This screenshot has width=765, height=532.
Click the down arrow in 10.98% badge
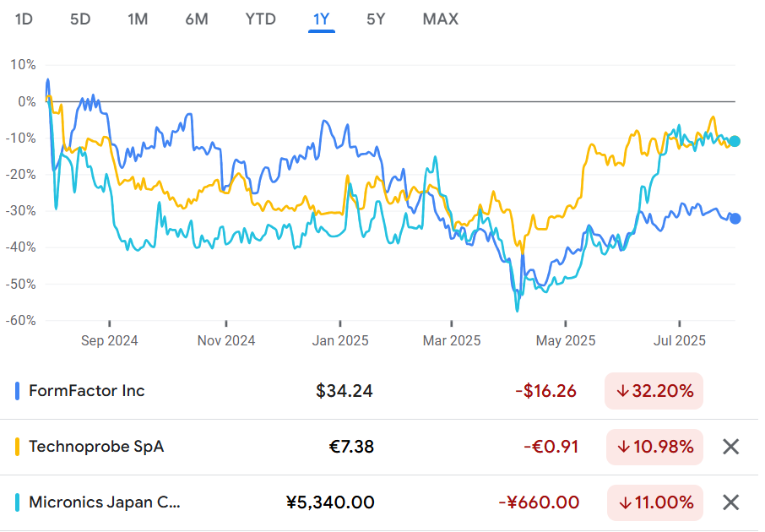click(623, 447)
